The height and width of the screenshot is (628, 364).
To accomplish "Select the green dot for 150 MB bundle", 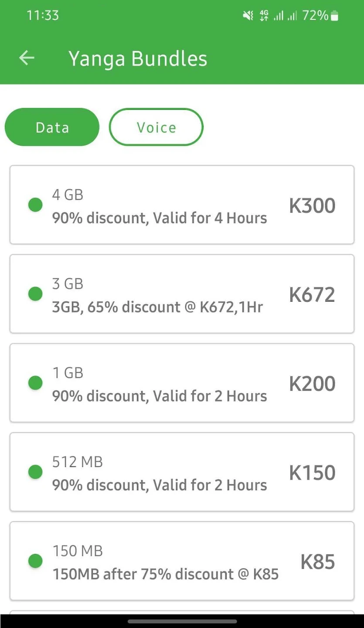I will pos(35,561).
